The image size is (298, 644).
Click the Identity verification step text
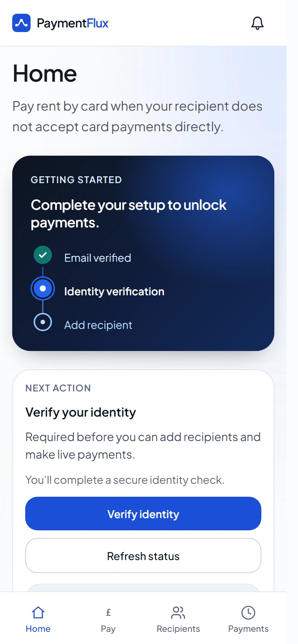(114, 291)
